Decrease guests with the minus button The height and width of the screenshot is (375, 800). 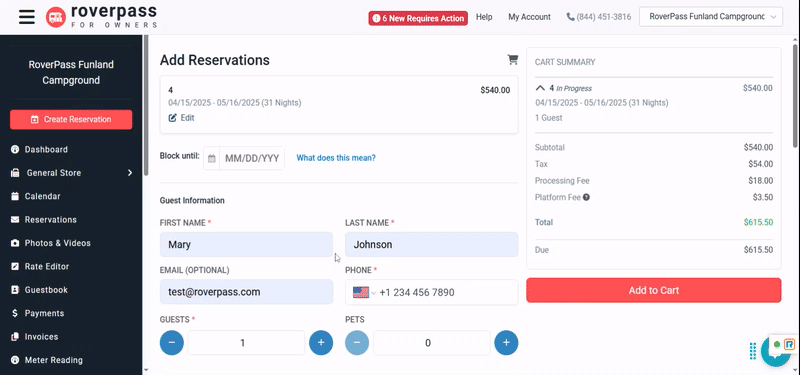pos(172,343)
